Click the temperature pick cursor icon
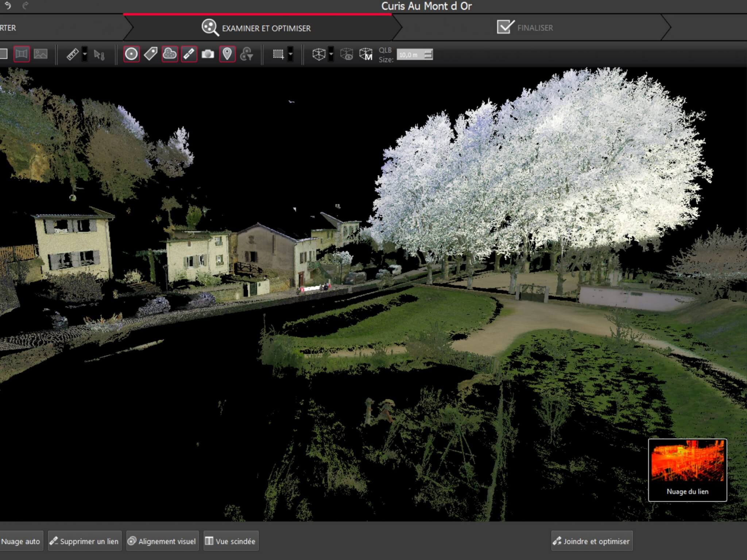747x560 pixels. click(x=99, y=55)
